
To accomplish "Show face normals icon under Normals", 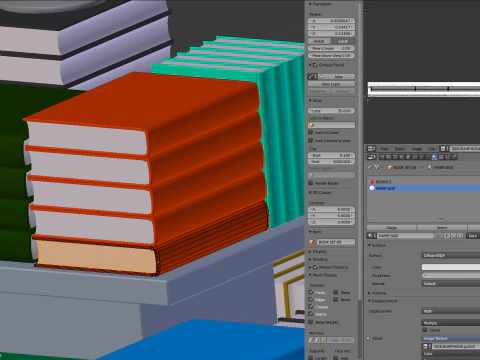I will [x=323, y=340].
